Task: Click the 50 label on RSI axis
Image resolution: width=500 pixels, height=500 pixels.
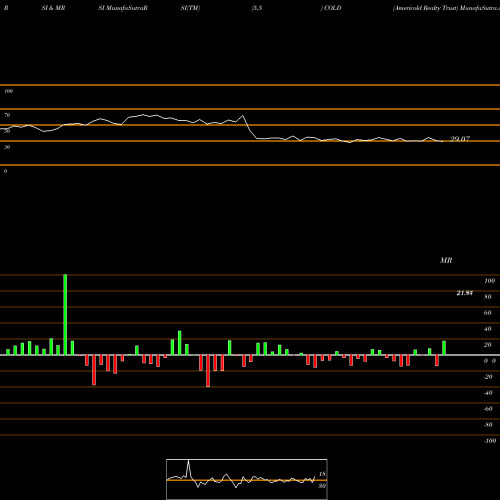Action: pyautogui.click(x=7, y=131)
